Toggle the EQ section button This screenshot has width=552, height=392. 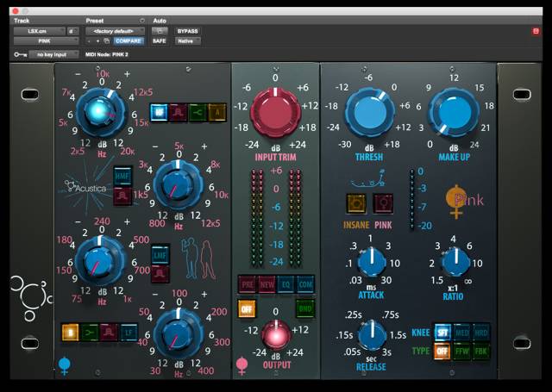coord(285,284)
